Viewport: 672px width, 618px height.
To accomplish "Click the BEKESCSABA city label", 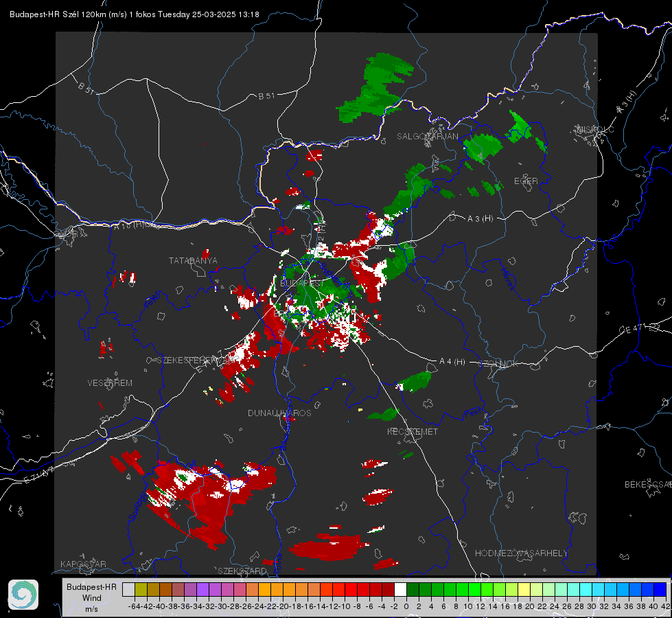I will 647,484.
